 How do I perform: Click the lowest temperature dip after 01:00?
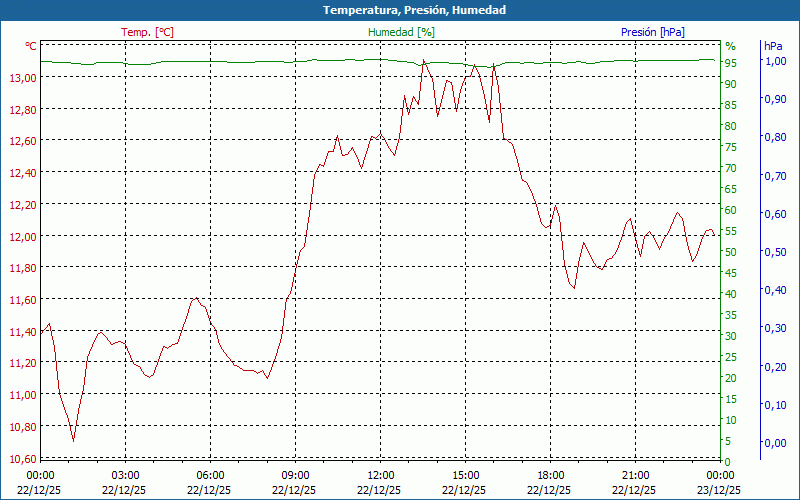point(73,440)
